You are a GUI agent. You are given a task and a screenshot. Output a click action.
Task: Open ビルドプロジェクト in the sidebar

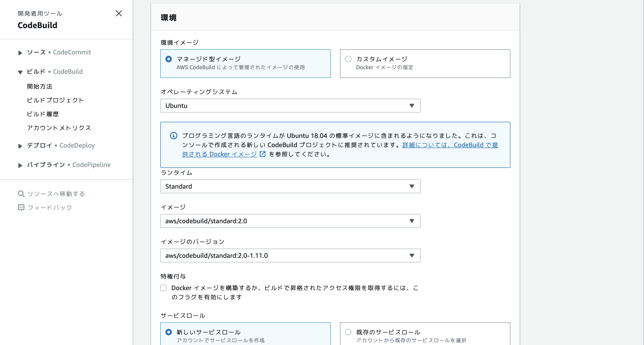pos(55,100)
